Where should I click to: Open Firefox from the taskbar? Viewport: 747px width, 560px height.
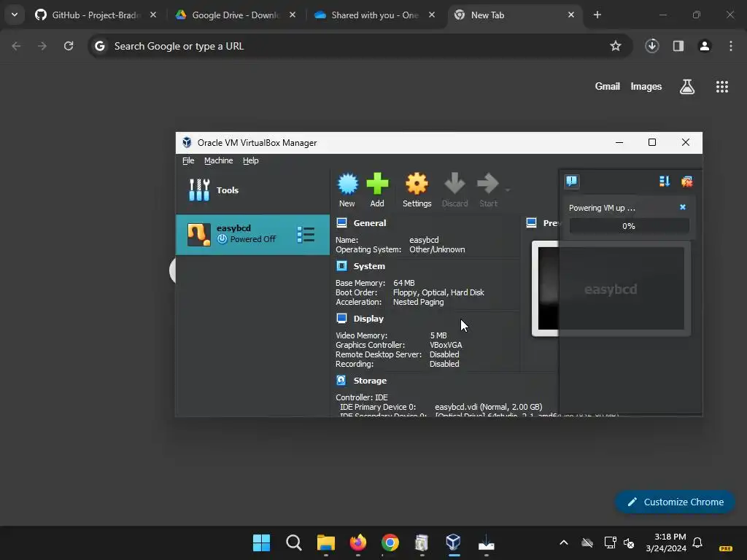[357, 542]
